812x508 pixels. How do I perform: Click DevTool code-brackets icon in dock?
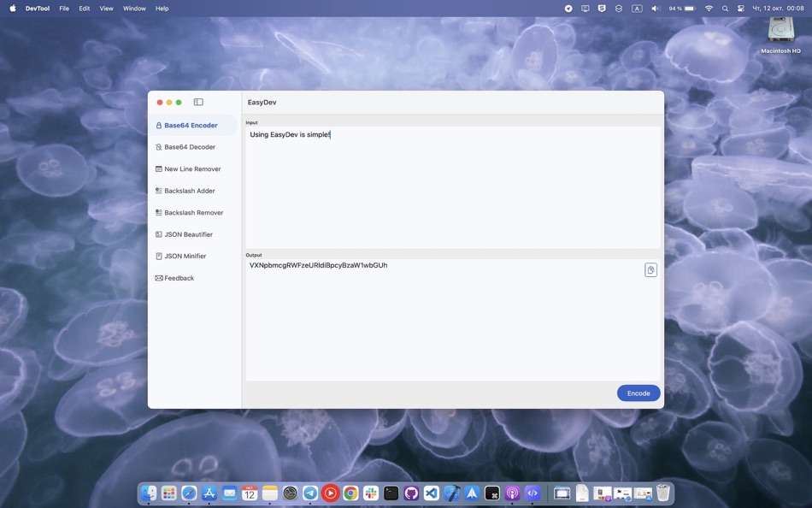533,493
